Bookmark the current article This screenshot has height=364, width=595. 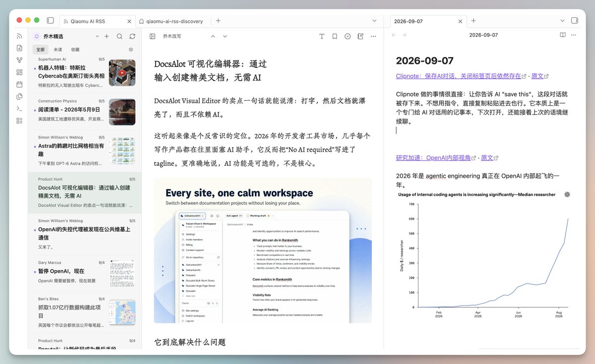tap(335, 36)
